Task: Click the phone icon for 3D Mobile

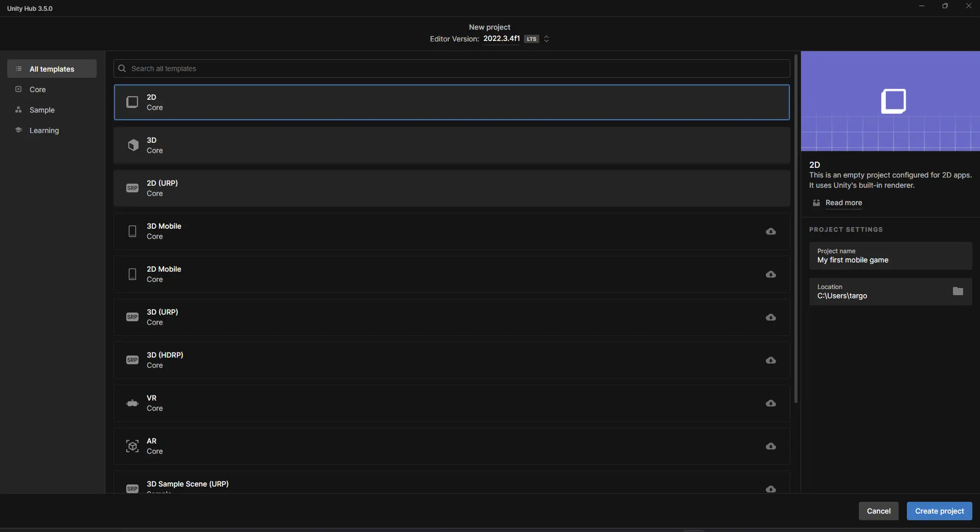Action: click(x=132, y=231)
